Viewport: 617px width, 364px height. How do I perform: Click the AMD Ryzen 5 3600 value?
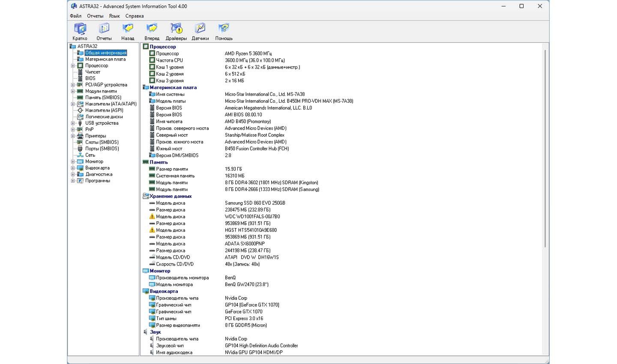[248, 54]
